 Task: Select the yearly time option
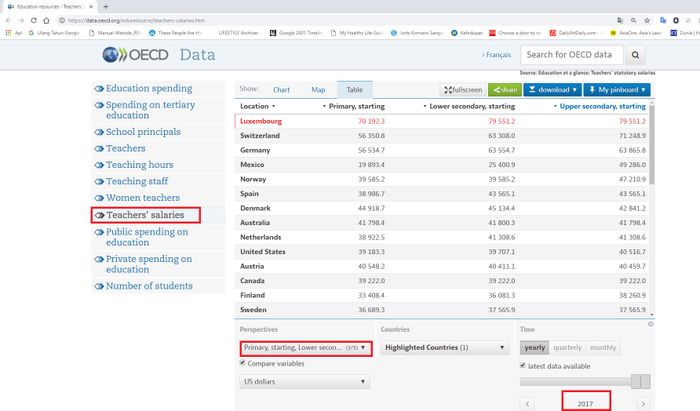pos(534,347)
